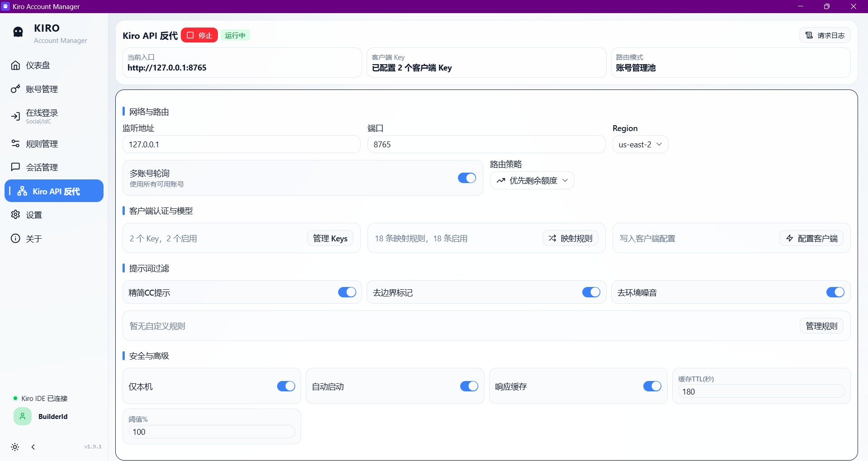Toggle multi-account polling switch
This screenshot has height=461, width=868.
467,178
